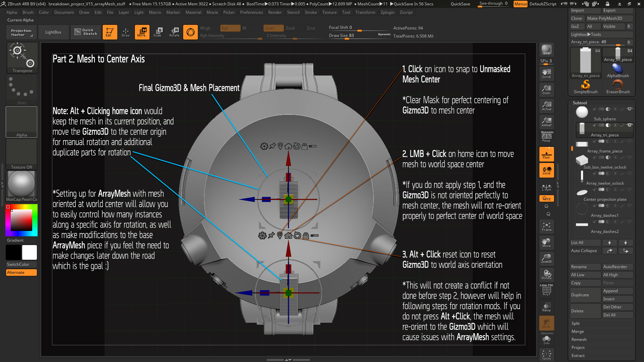This screenshot has width=644, height=362.
Task: Activate Edit mode button
Action: [x=110, y=32]
